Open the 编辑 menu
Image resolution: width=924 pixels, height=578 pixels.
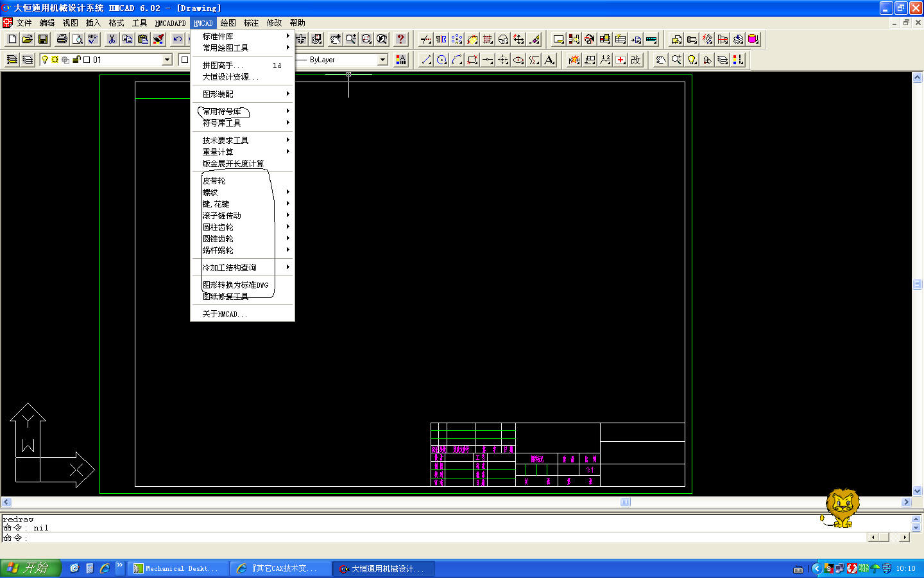[47, 23]
